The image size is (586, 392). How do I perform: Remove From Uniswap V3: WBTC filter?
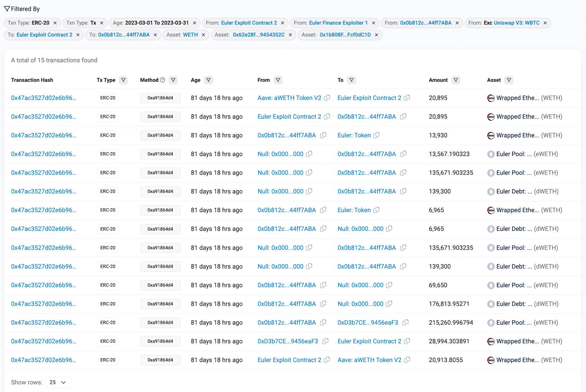tap(545, 23)
